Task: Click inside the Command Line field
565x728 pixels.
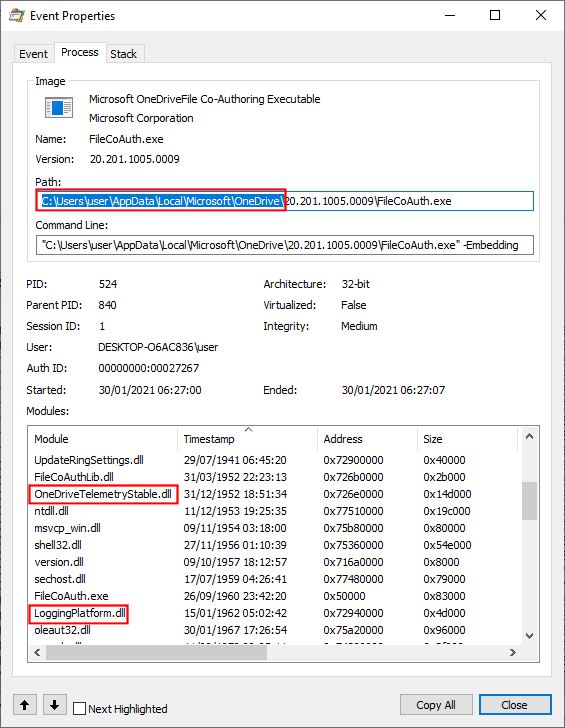Action: coord(285,245)
